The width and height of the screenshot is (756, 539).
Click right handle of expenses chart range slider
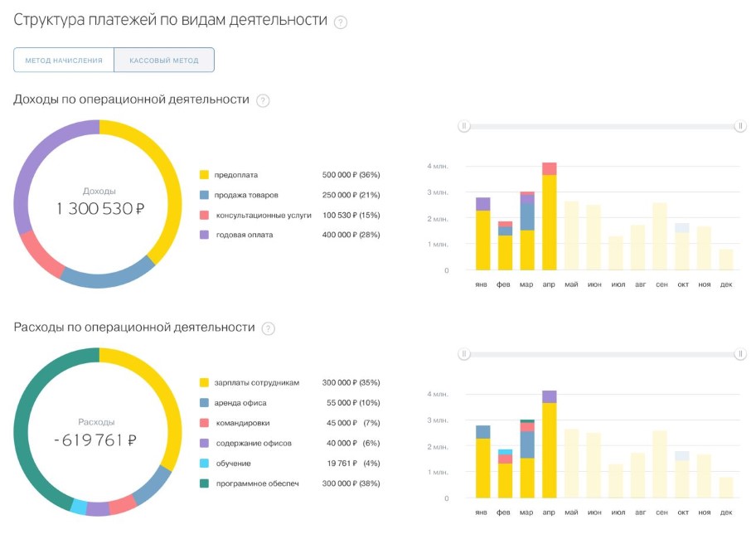tap(739, 354)
